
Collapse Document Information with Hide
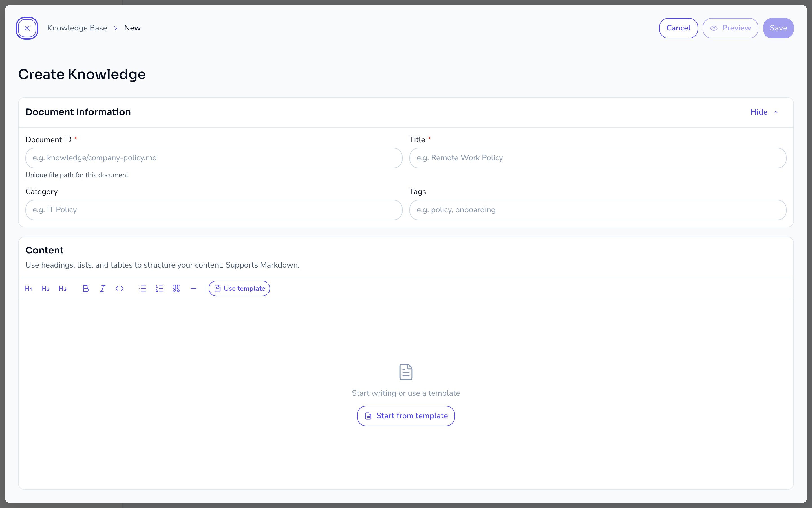click(765, 112)
